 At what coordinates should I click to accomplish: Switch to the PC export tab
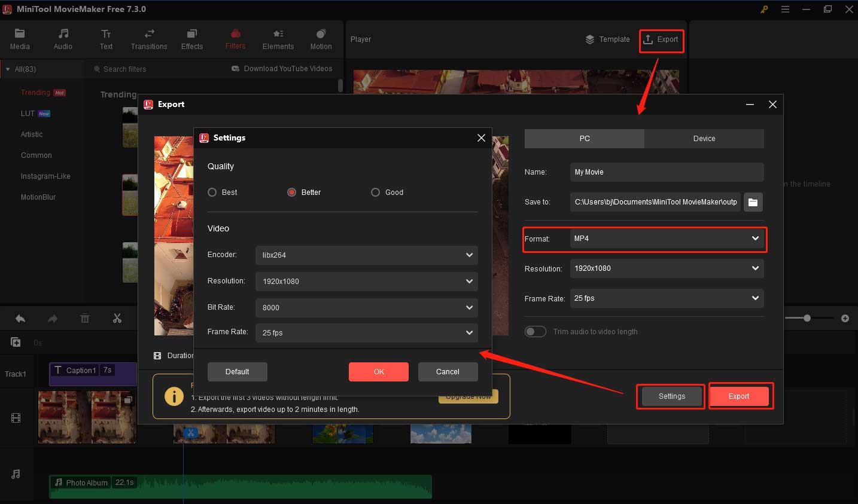click(585, 139)
